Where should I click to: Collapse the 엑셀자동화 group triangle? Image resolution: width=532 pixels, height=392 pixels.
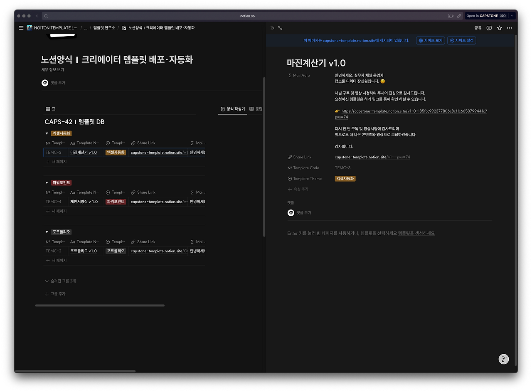pyautogui.click(x=47, y=133)
